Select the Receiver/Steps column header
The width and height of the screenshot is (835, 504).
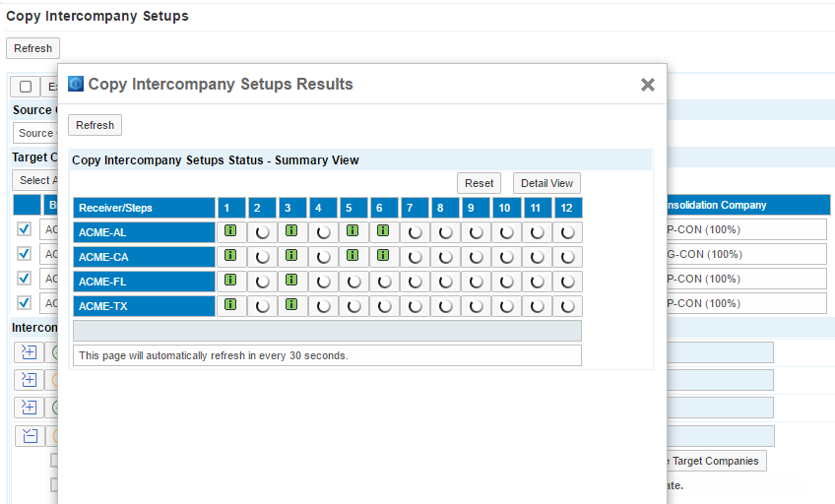144,208
